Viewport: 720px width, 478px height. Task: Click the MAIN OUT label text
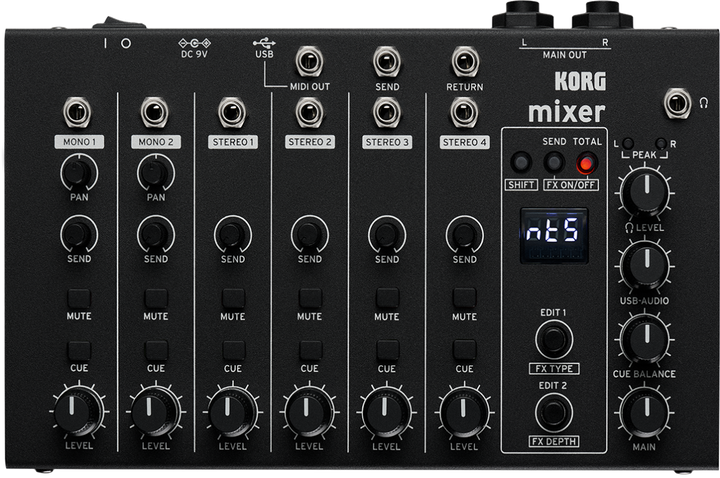(564, 55)
